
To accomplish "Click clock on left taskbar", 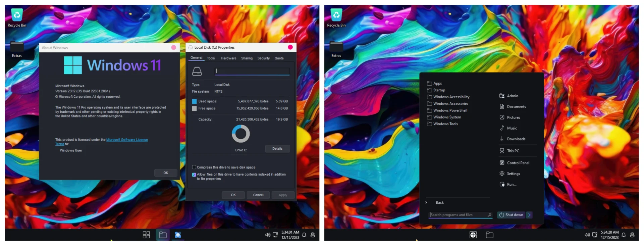I will coord(290,235).
